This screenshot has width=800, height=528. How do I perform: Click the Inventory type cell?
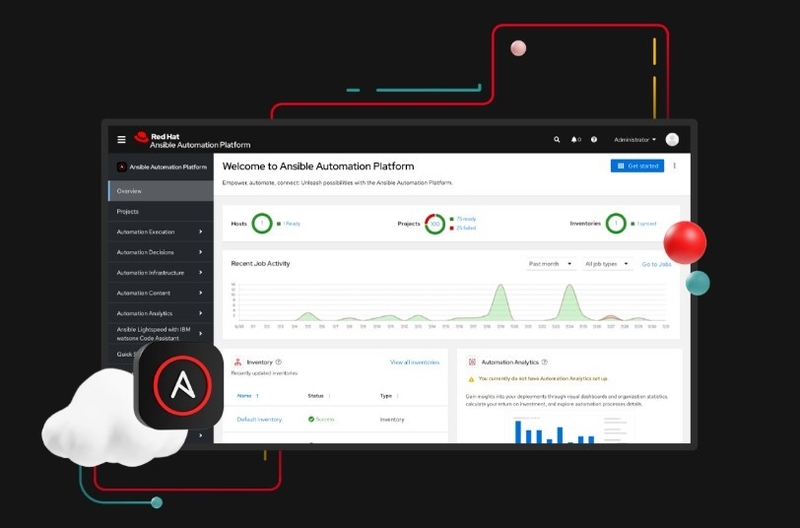pyautogui.click(x=392, y=419)
